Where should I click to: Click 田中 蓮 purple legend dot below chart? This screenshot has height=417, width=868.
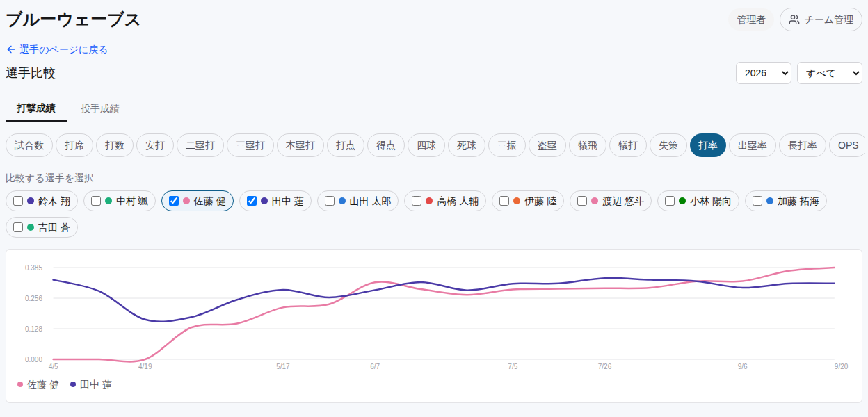point(73,384)
